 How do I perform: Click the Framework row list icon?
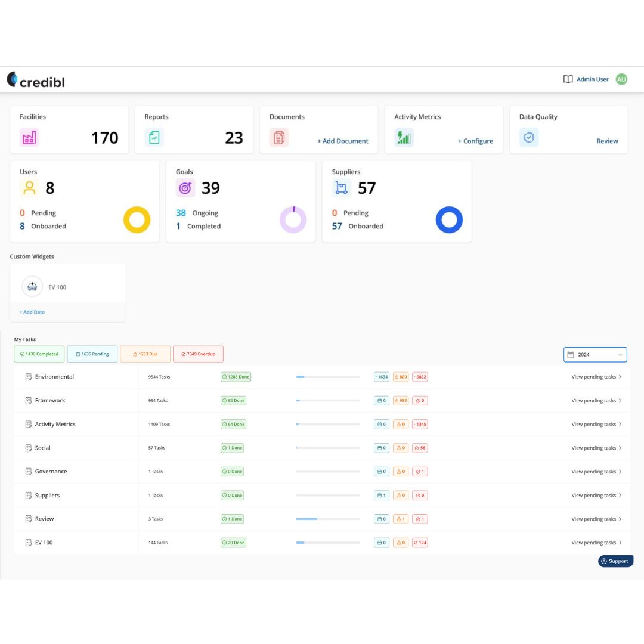[29, 401]
